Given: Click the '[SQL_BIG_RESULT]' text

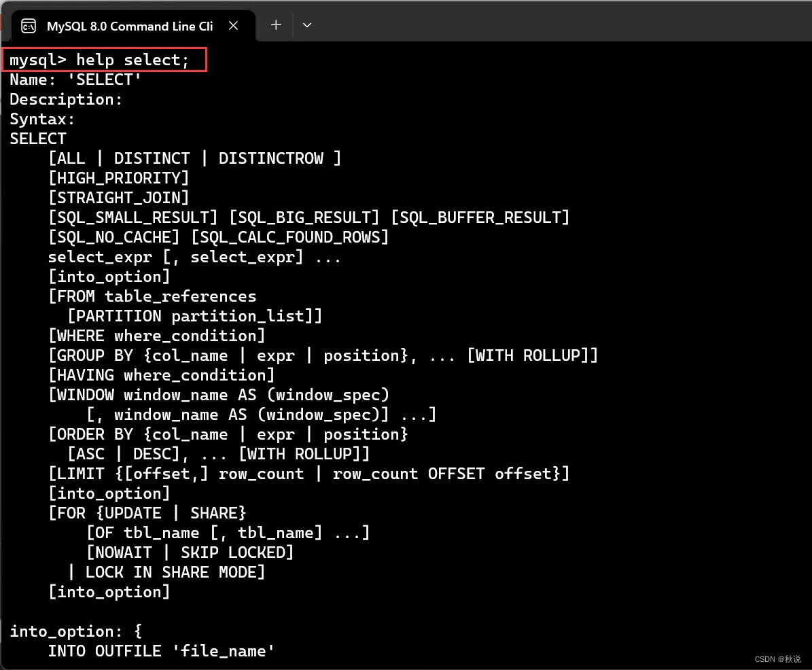Looking at the screenshot, I should pos(304,217).
